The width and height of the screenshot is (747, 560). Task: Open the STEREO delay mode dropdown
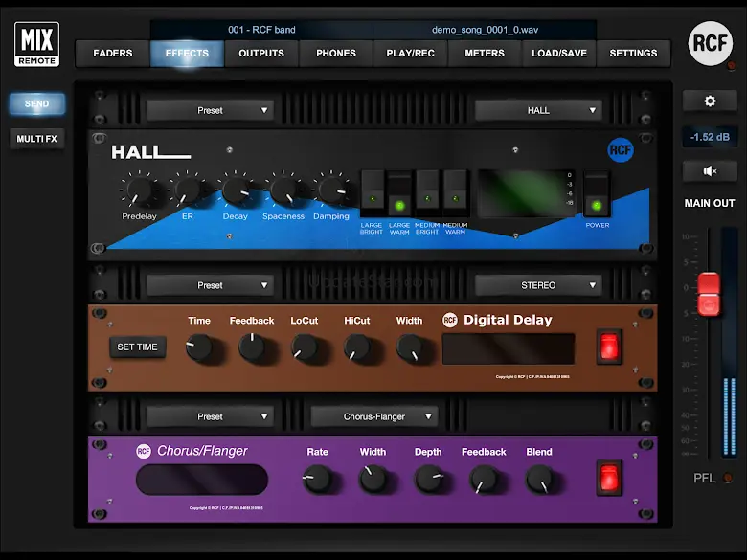538,285
